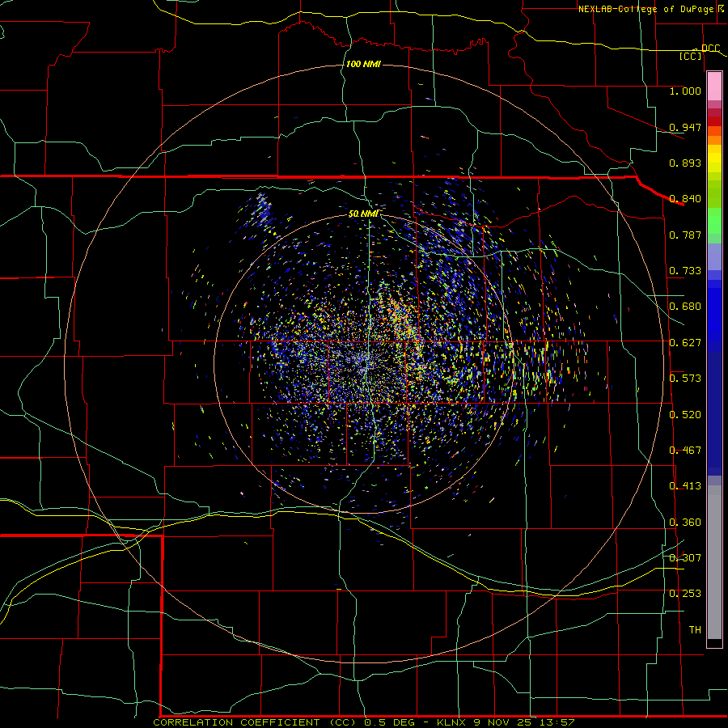Click the CORRELATION COEFFICIENT (CC) caption text
728x728 pixels.
click(x=255, y=722)
